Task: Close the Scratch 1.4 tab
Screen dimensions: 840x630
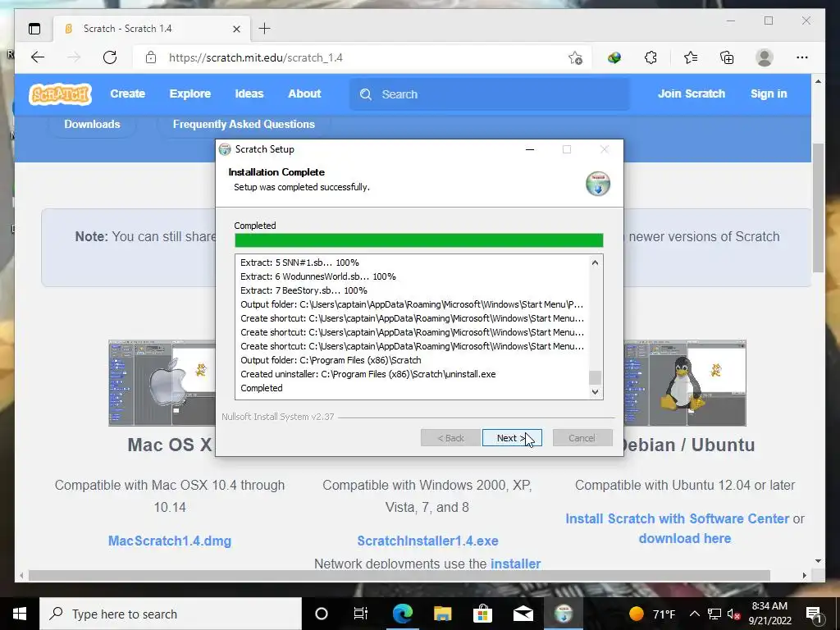Action: point(236,29)
